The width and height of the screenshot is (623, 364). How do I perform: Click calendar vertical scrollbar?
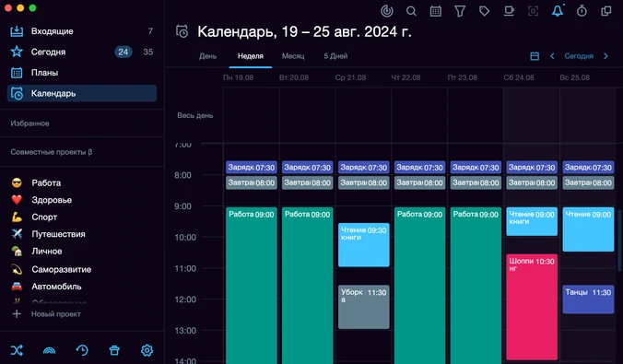(620, 241)
